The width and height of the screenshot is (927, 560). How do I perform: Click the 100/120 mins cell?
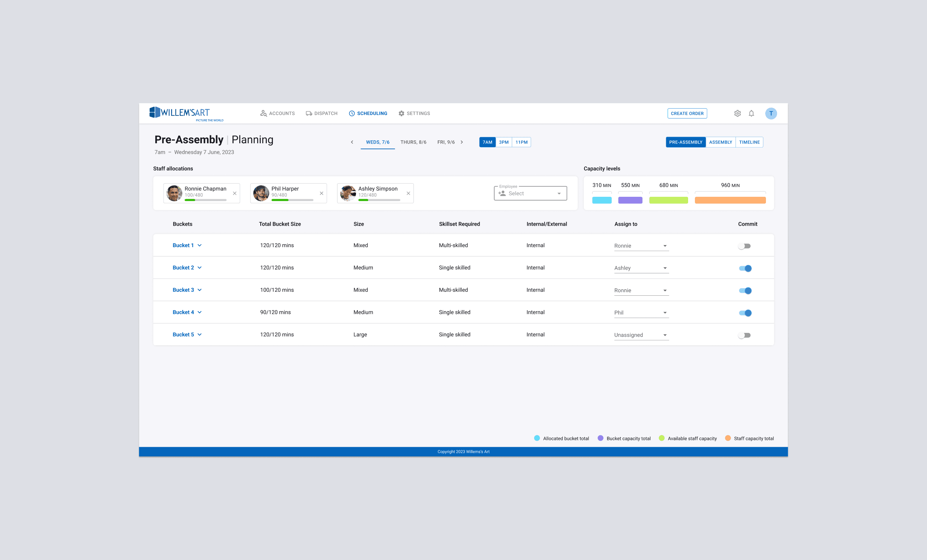point(277,290)
